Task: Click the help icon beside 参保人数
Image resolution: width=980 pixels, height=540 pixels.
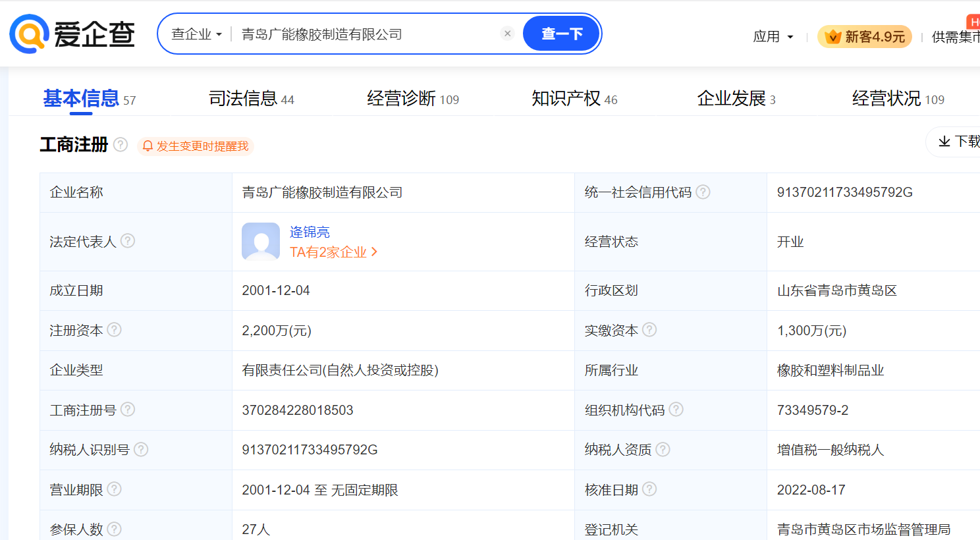Action: coord(115,529)
